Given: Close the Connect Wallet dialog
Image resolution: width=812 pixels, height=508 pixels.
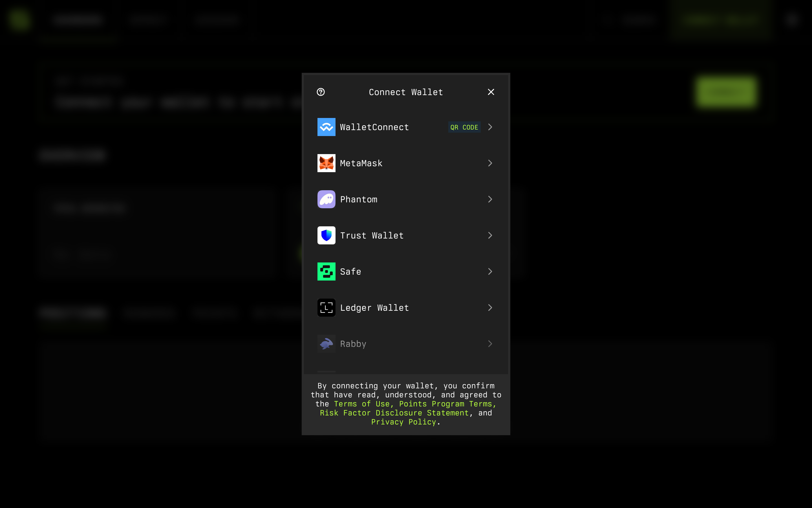Looking at the screenshot, I should [491, 92].
